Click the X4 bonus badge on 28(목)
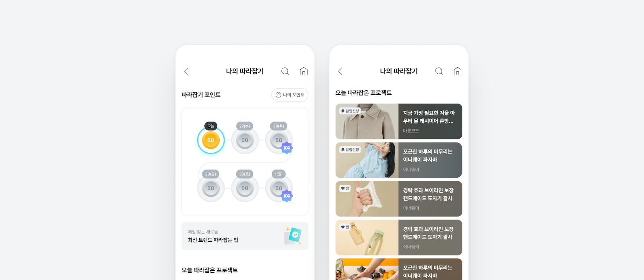Viewport: 644px width, 280px height. (287, 148)
